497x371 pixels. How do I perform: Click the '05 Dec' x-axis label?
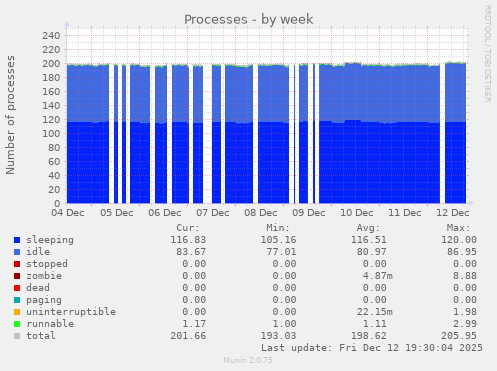(x=117, y=213)
